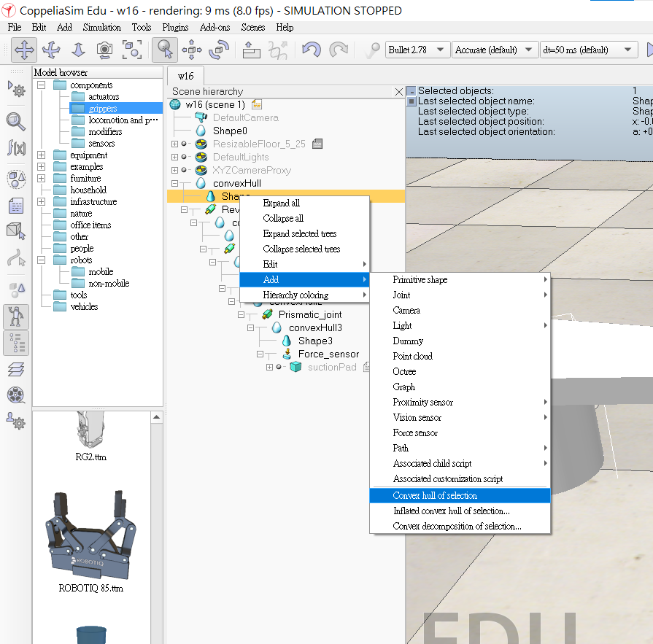Click the assemble/disassemble toolbar icon
The height and width of the screenshot is (644, 653).
[x=252, y=50]
